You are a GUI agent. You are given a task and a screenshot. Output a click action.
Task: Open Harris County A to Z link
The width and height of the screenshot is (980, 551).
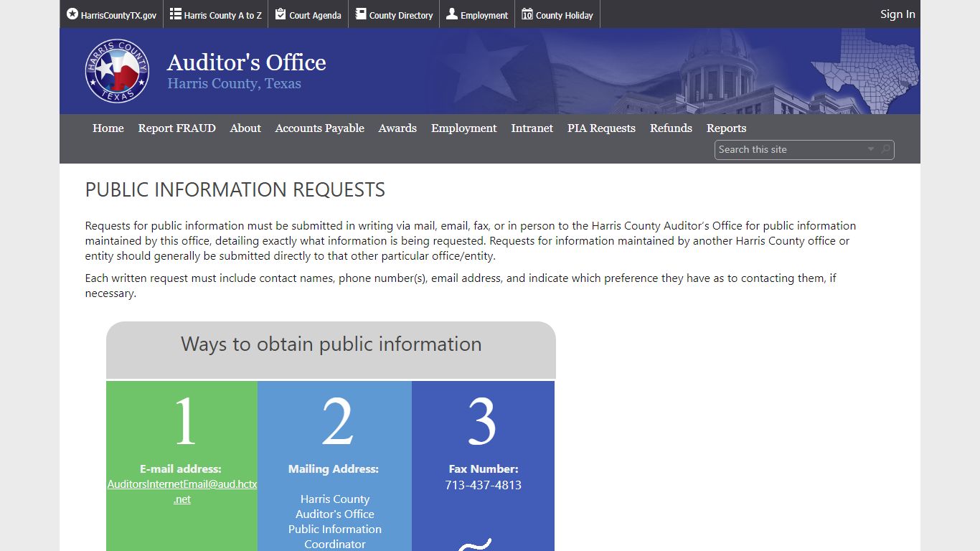coord(222,15)
